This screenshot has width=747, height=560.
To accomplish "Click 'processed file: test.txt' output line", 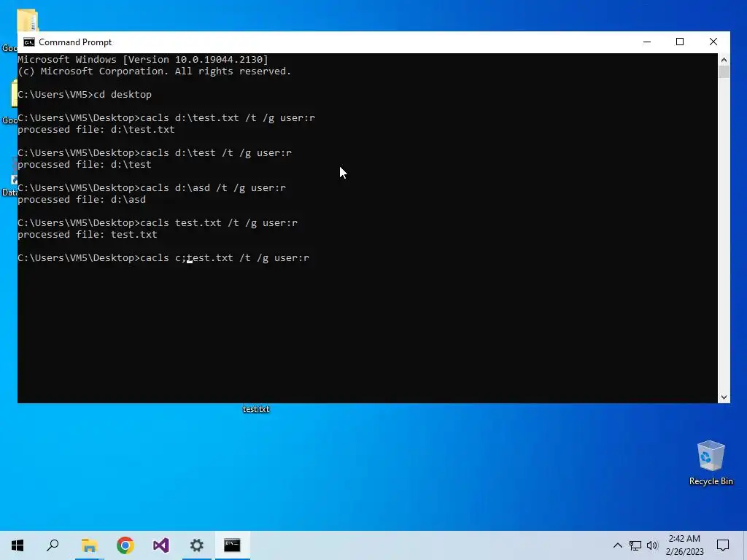I will [x=88, y=234].
